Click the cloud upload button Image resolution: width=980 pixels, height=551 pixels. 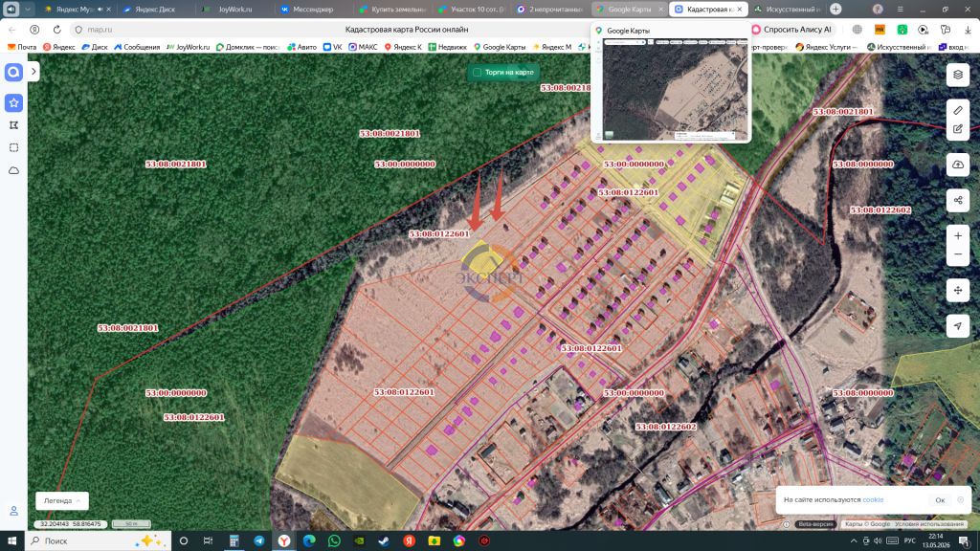click(957, 165)
